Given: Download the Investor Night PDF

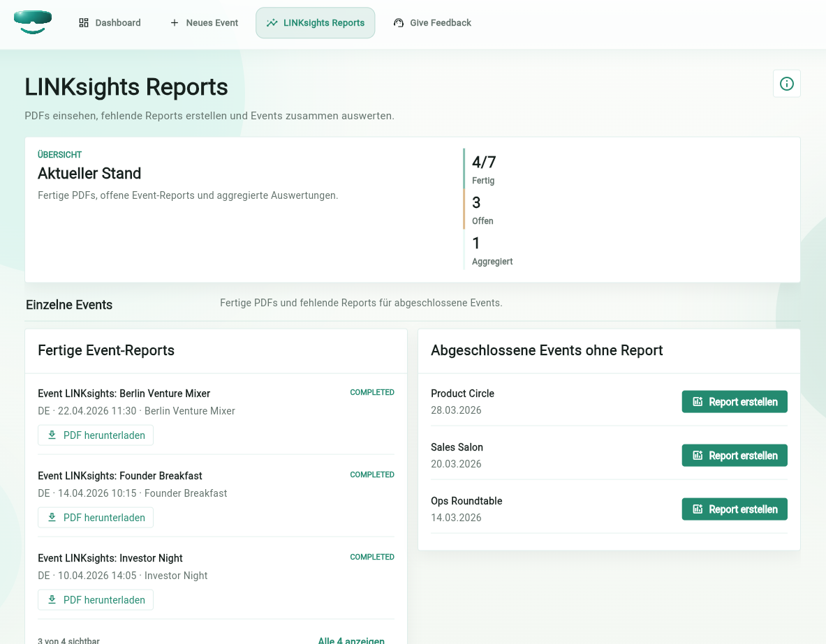Looking at the screenshot, I should tap(96, 599).
